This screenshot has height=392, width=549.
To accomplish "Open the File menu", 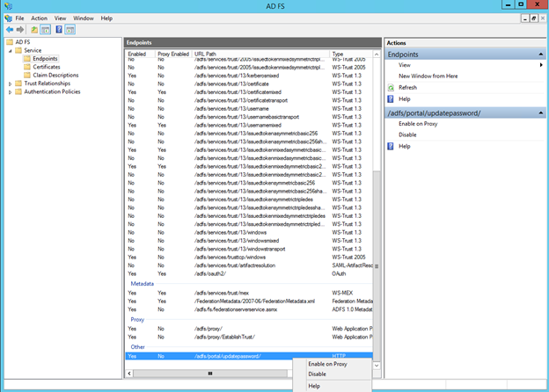I will coord(19,18).
